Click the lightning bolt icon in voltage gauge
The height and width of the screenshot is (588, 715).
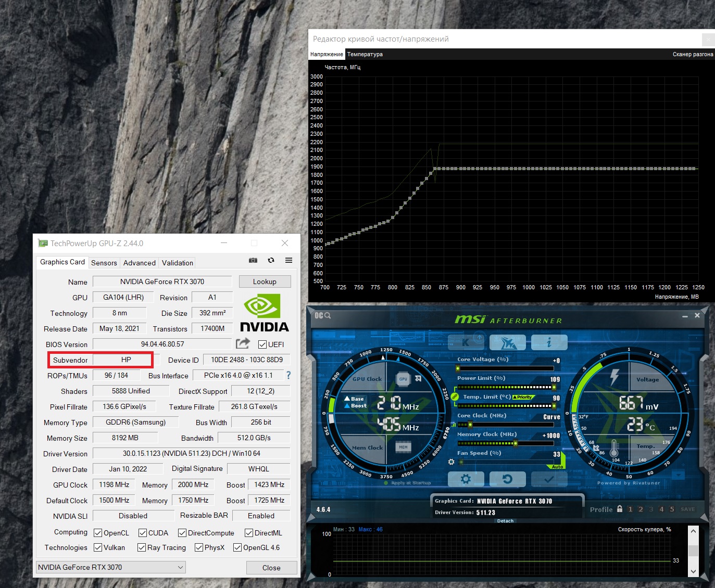(x=614, y=377)
